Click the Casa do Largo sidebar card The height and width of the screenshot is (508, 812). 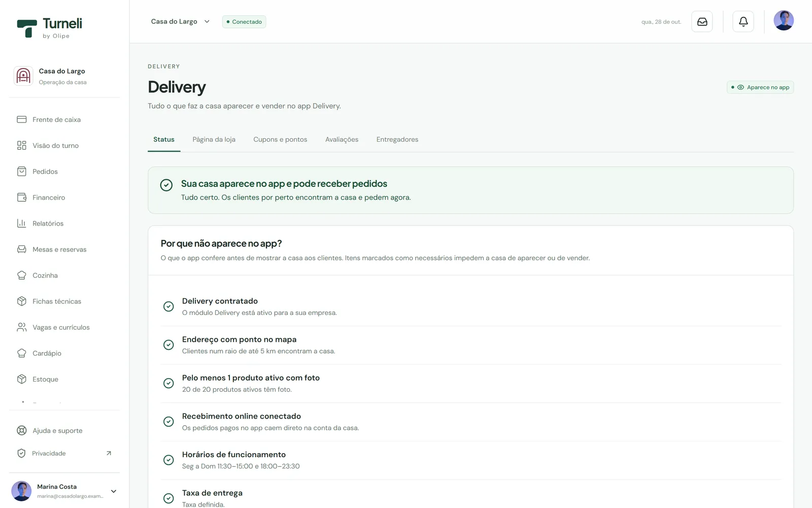pos(64,76)
